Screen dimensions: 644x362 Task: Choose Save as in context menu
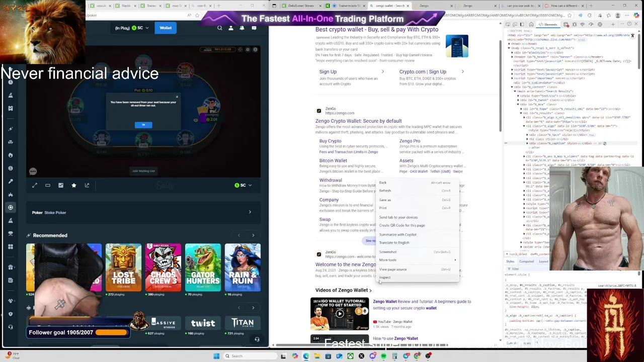418,200
